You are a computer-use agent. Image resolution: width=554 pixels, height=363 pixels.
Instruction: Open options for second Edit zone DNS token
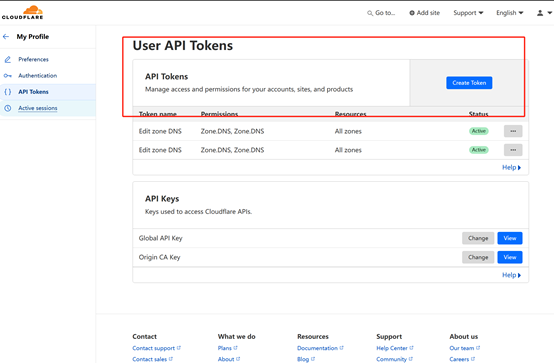tap(513, 150)
